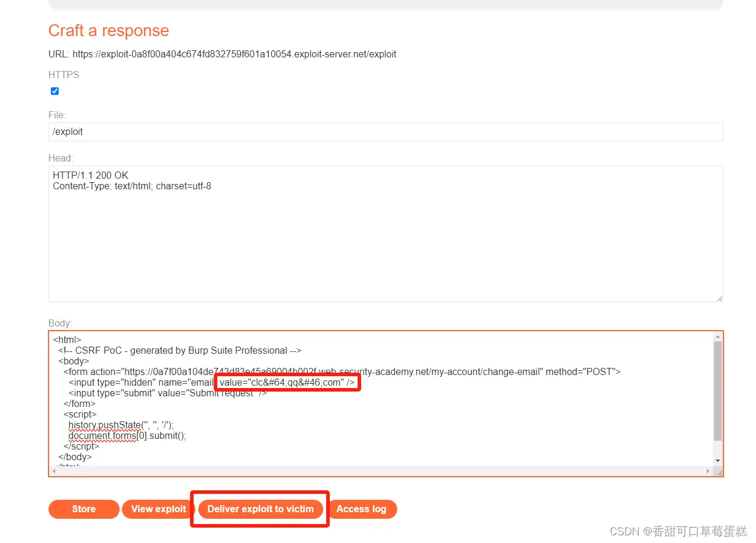Click the Body scrollbar up arrow
The image size is (756, 543).
coord(718,336)
